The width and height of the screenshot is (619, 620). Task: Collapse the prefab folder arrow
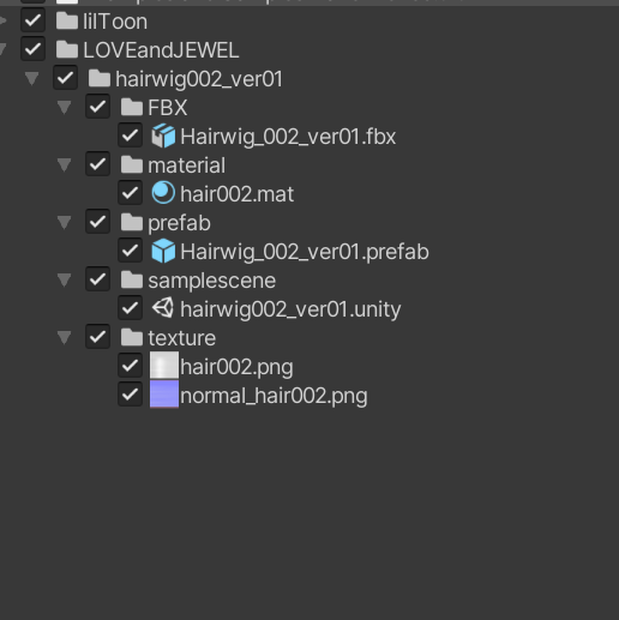coord(64,222)
